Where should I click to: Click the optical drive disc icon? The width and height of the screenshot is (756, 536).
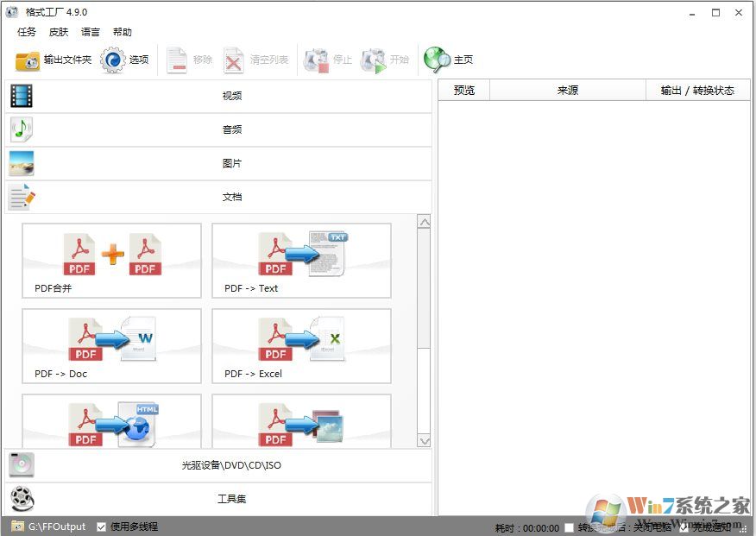tap(22, 465)
